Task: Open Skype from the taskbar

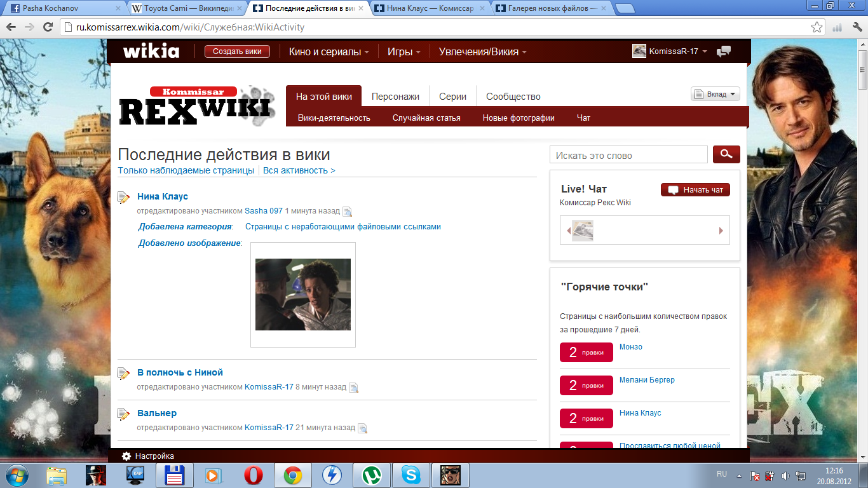Action: coord(411,475)
